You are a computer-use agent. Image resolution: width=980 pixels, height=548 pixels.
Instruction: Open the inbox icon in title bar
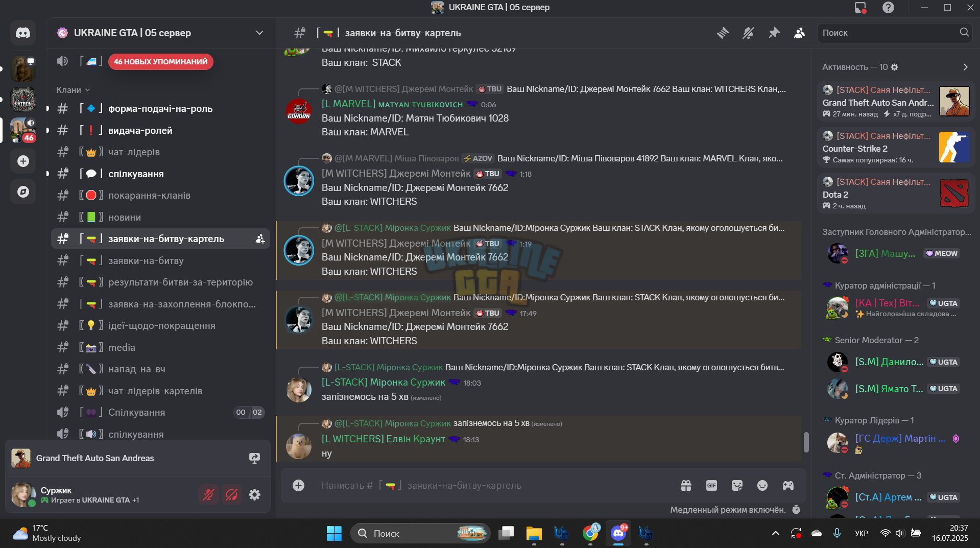coord(861,8)
